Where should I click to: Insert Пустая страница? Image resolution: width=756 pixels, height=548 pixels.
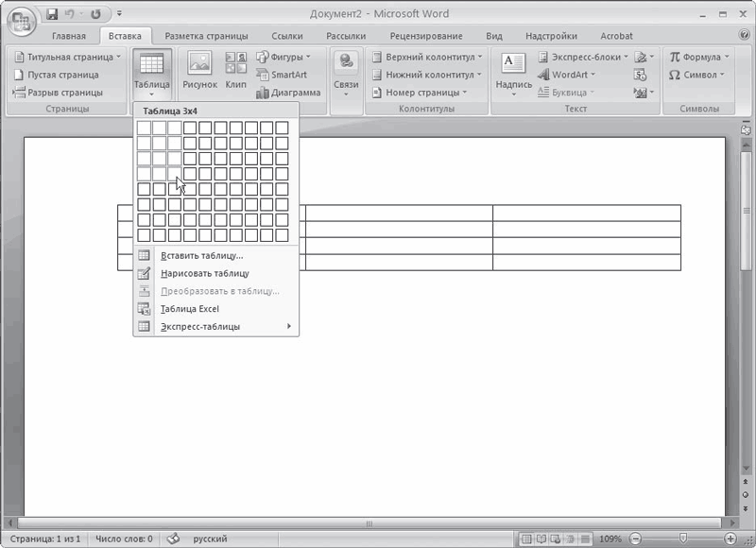click(57, 75)
